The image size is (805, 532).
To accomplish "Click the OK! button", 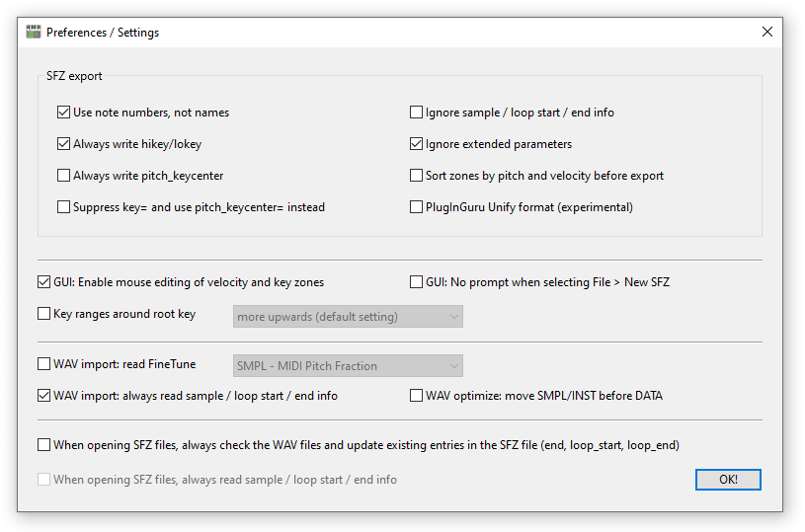I will [x=728, y=480].
